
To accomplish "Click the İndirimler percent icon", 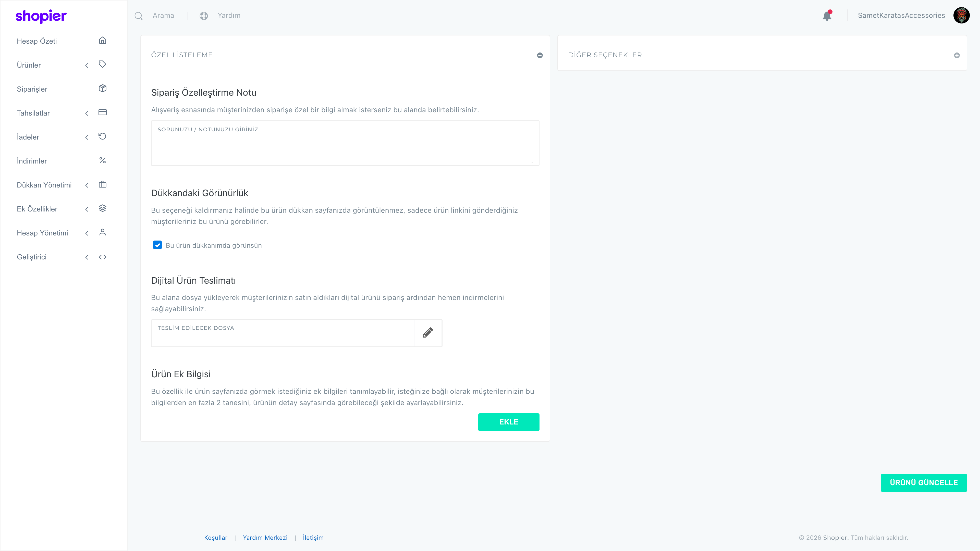I will (102, 160).
